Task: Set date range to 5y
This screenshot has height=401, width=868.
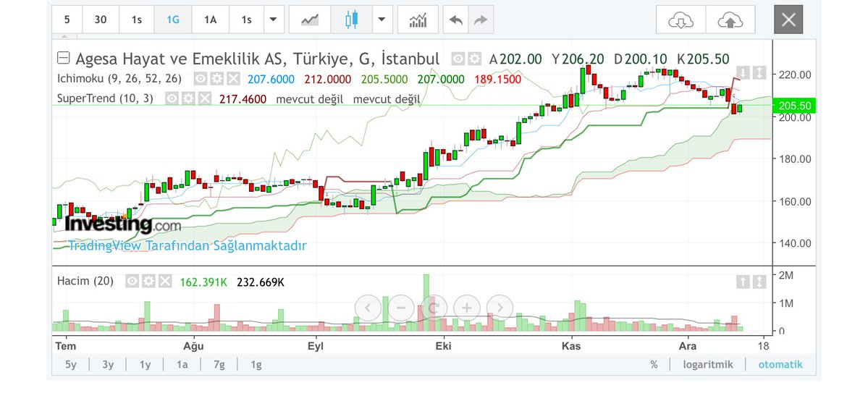Action: [71, 365]
